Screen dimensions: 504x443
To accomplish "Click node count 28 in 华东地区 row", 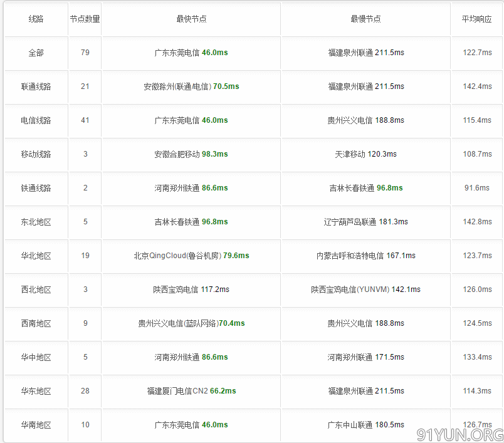I will tap(85, 391).
